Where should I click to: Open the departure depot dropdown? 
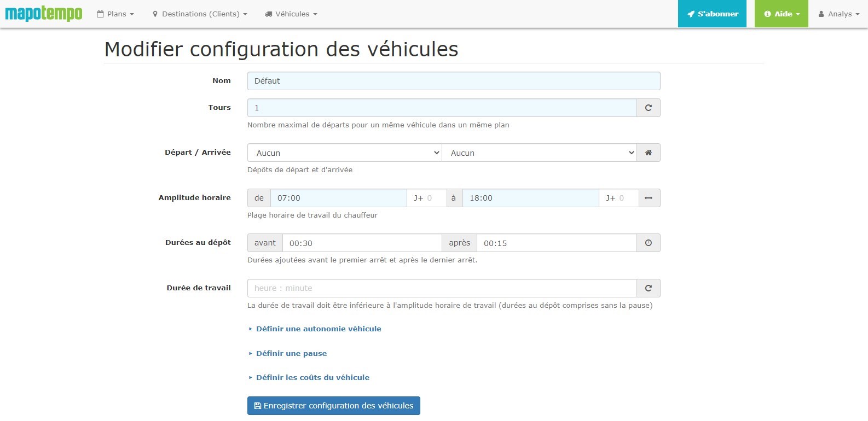click(x=344, y=153)
